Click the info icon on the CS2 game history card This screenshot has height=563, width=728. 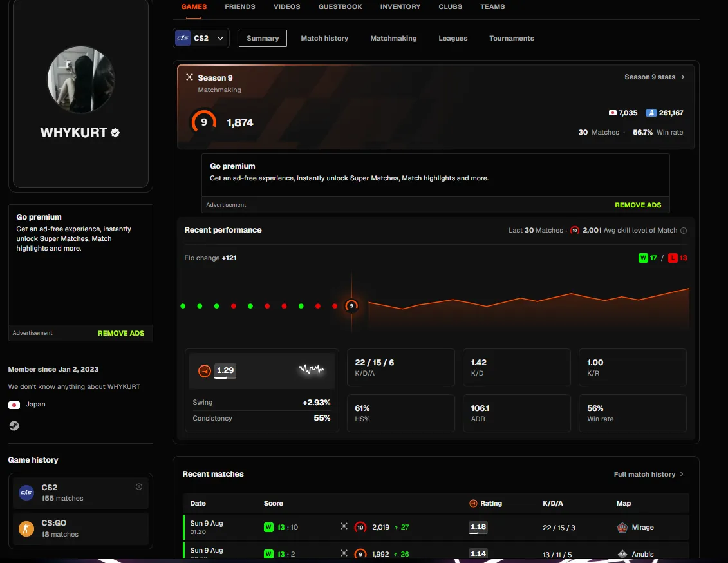pyautogui.click(x=139, y=487)
